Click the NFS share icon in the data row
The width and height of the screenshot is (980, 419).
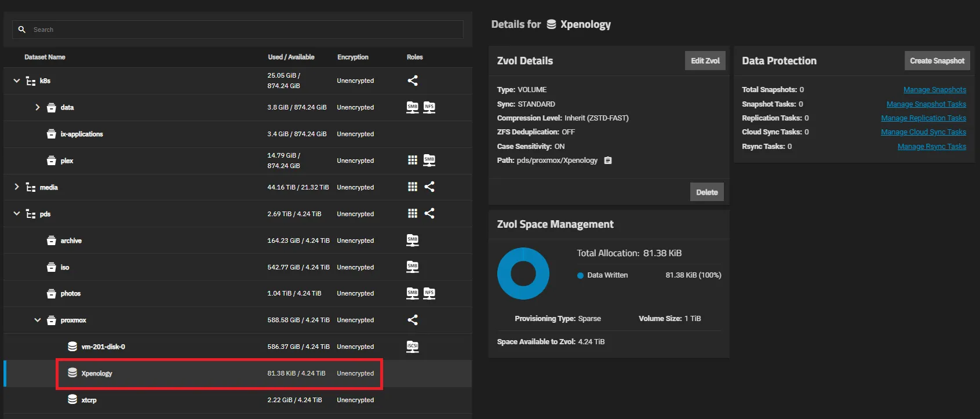429,107
